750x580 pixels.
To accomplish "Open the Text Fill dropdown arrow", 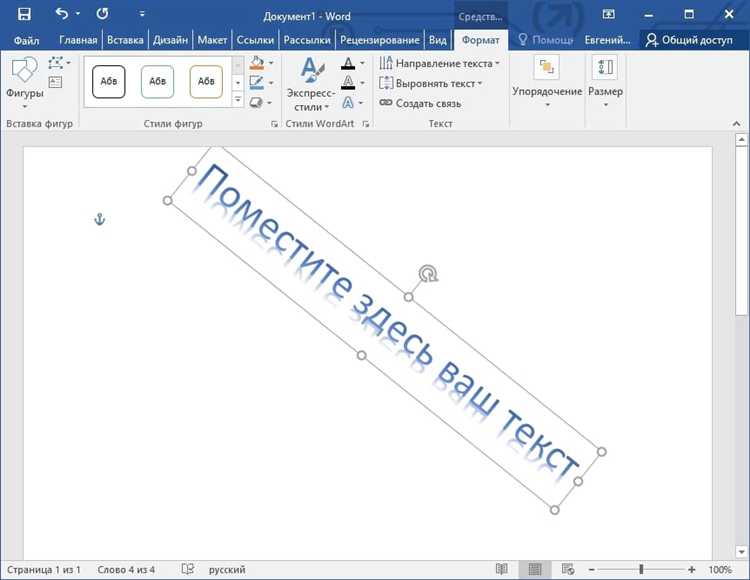I will point(362,63).
